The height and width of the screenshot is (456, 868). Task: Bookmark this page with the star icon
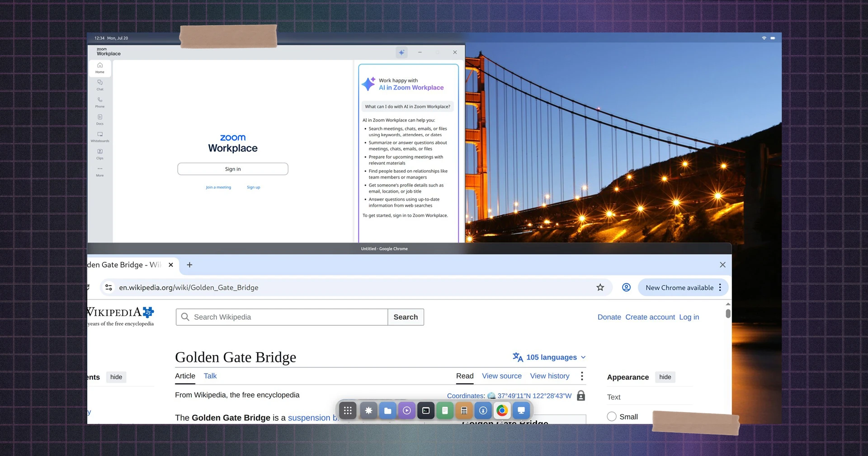click(600, 287)
